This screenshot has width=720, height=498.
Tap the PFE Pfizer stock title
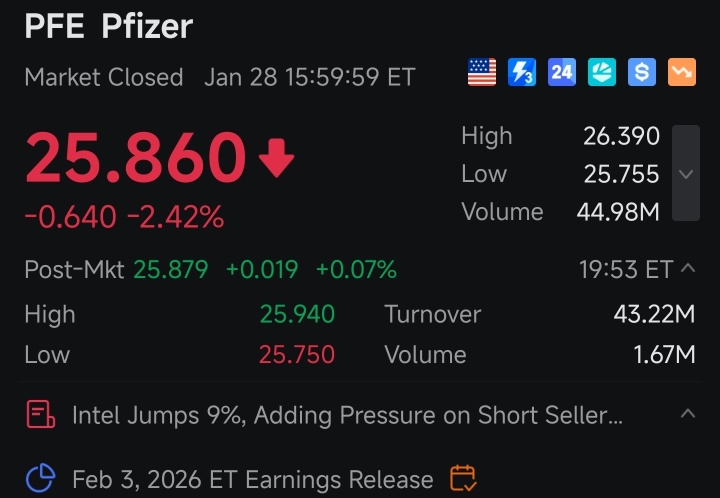point(109,26)
